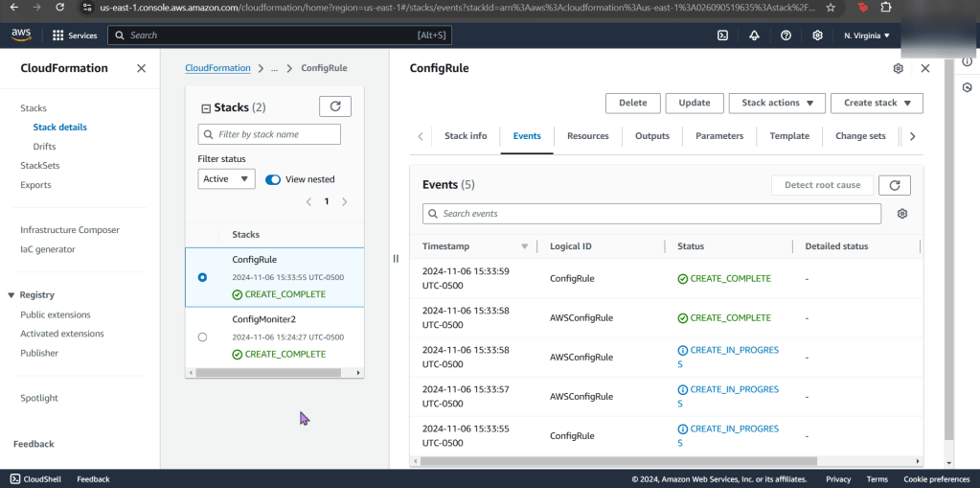Expand the Stack actions dropdown

[776, 103]
